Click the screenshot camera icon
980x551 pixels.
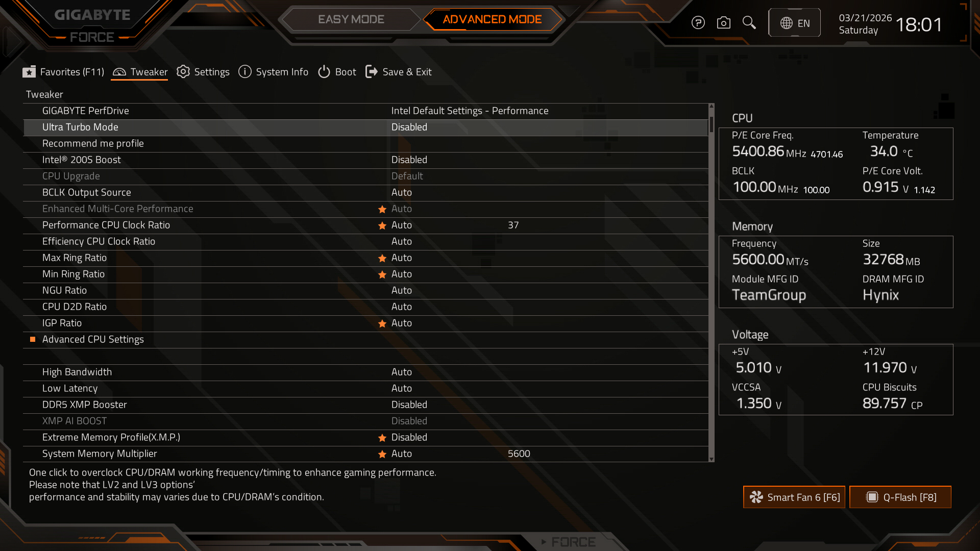(723, 23)
